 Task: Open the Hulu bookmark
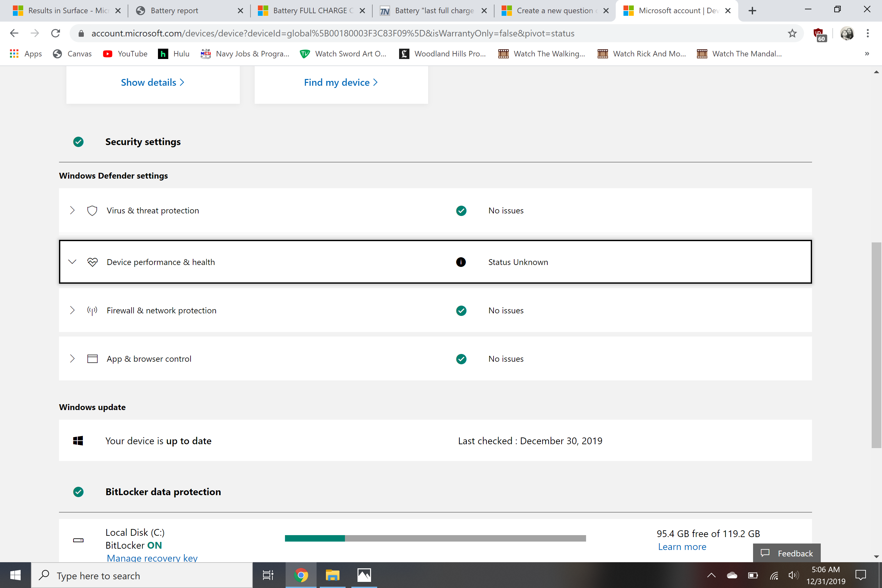point(174,54)
